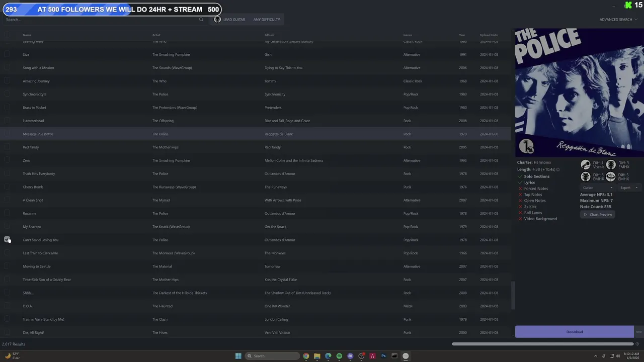Open File Explorer from the taskbar
The width and height of the screenshot is (644, 362).
click(317, 356)
